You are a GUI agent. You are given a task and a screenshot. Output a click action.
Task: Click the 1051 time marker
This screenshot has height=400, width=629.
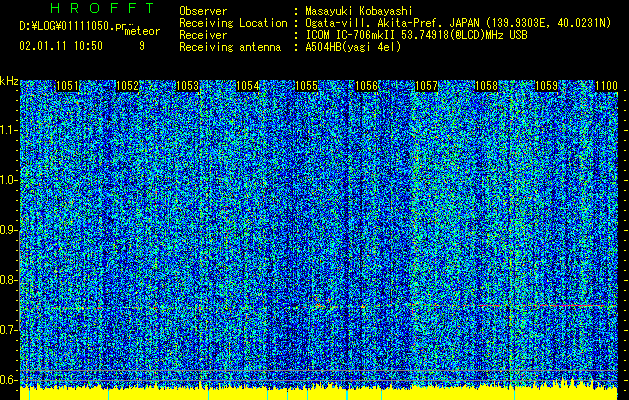67,86
